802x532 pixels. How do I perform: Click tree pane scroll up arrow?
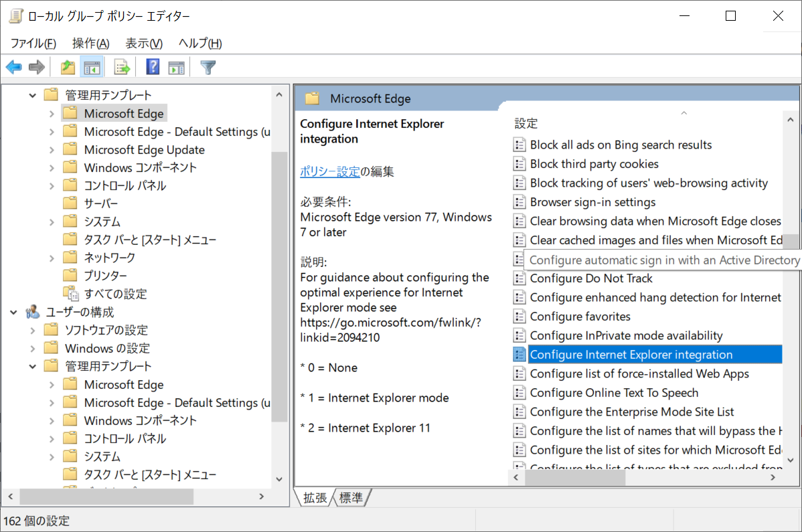(279, 94)
